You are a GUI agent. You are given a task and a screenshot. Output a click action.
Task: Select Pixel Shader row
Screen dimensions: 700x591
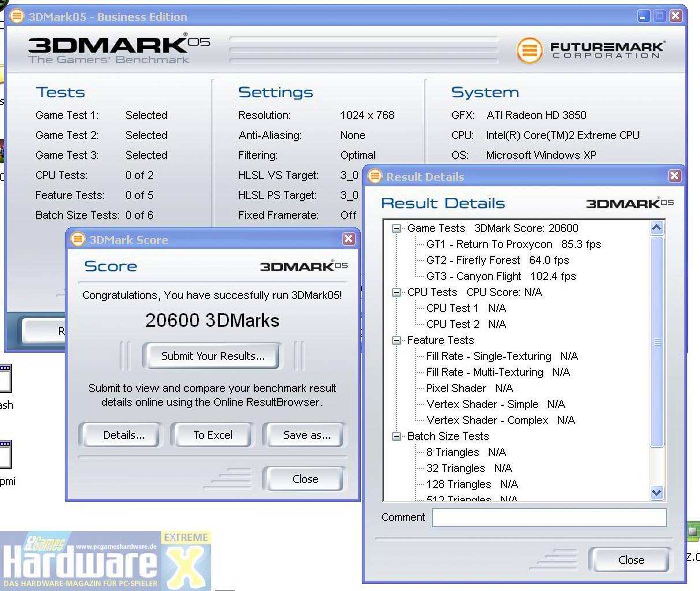coord(469,388)
